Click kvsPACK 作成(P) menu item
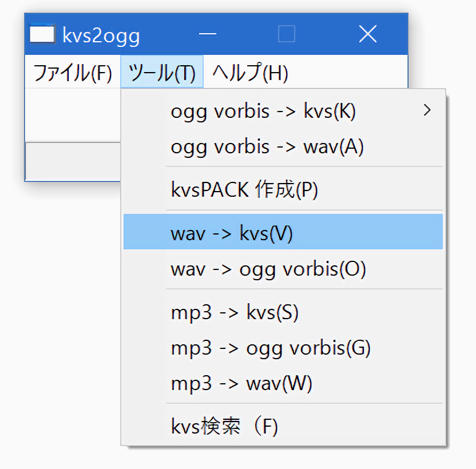Screen dimensions: 476x469 tap(244, 189)
